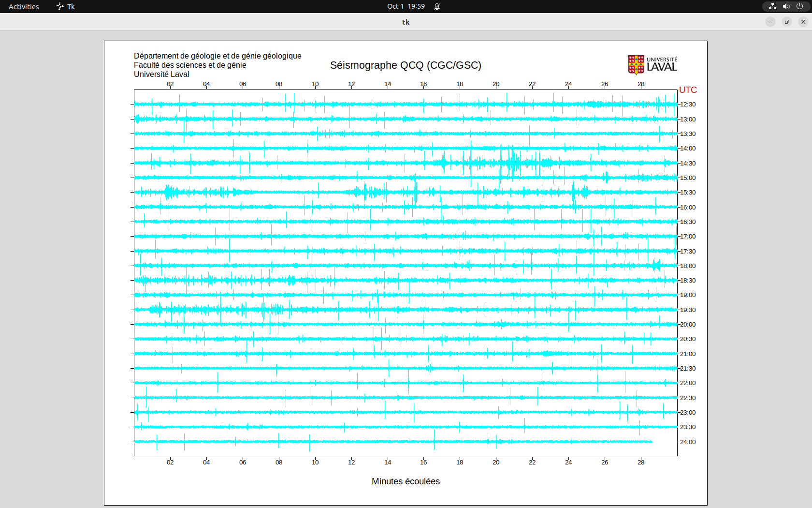Click the 14:30 time label

pos(688,164)
